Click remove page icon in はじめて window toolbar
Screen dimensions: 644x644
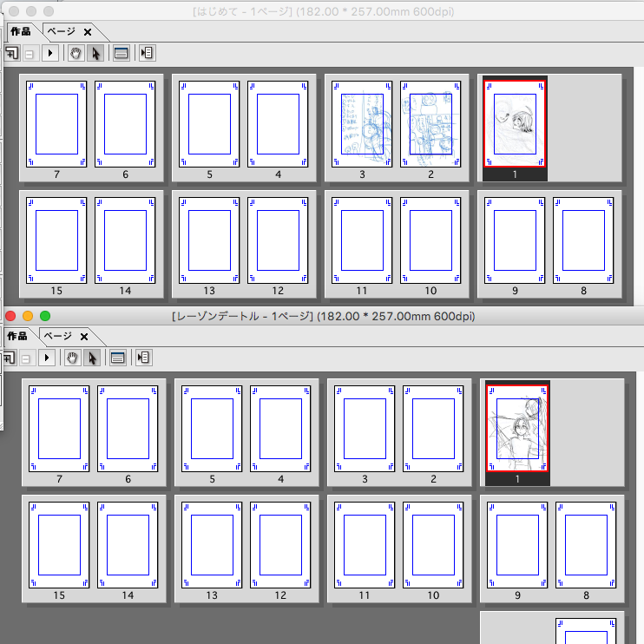pos(30,54)
